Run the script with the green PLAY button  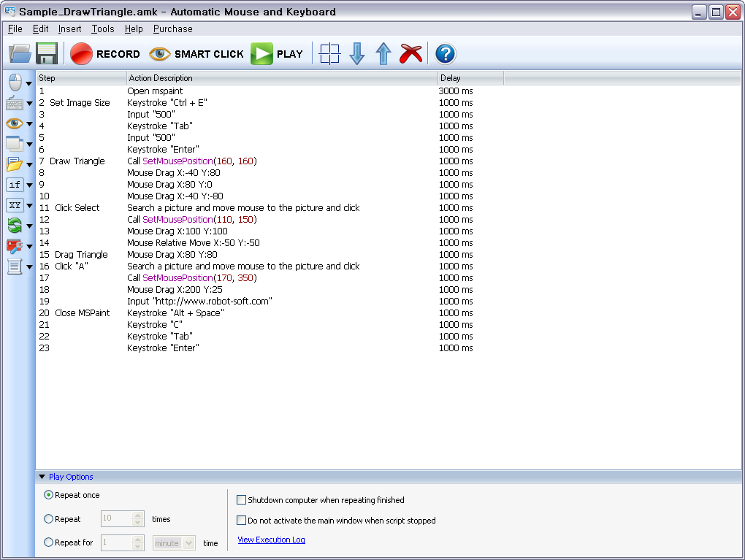tap(277, 54)
